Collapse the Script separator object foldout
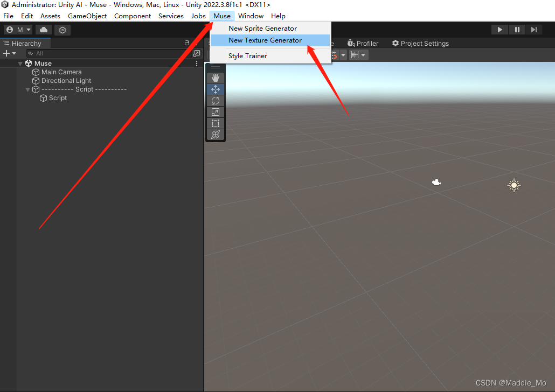The image size is (555, 392). [x=27, y=89]
